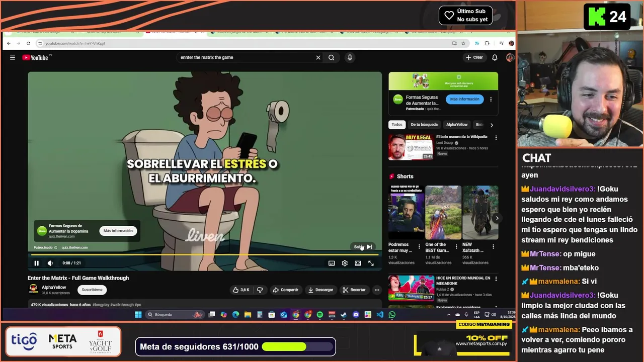Click Más información on the video ad overlay
The image size is (644, 362).
[118, 231]
